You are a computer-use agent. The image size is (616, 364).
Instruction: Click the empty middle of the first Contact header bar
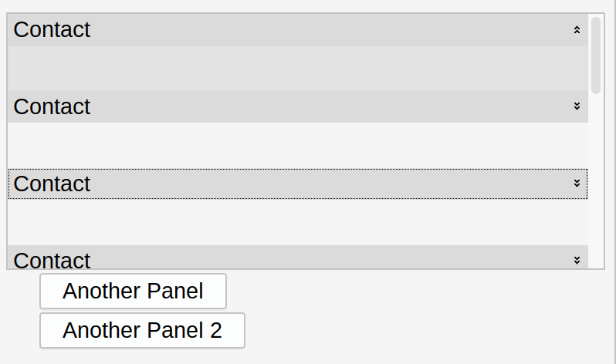point(309,30)
